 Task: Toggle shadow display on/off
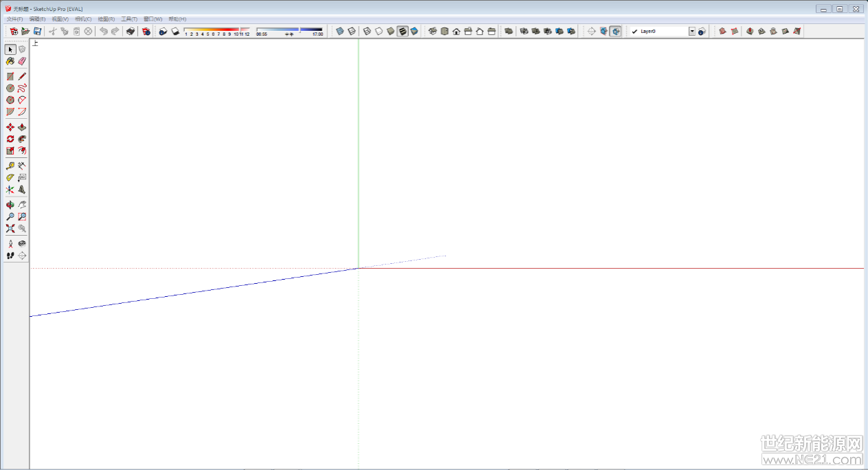point(175,31)
